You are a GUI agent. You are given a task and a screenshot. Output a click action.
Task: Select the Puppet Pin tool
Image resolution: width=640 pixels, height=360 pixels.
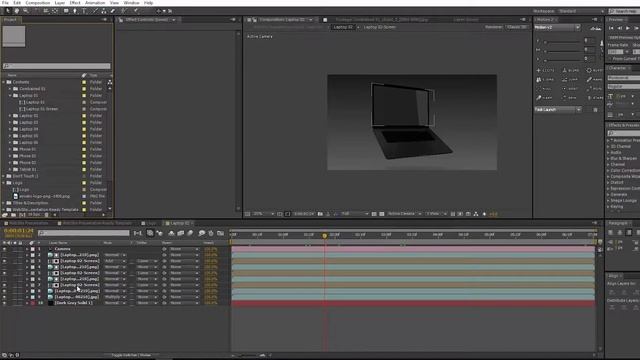[x=136, y=11]
